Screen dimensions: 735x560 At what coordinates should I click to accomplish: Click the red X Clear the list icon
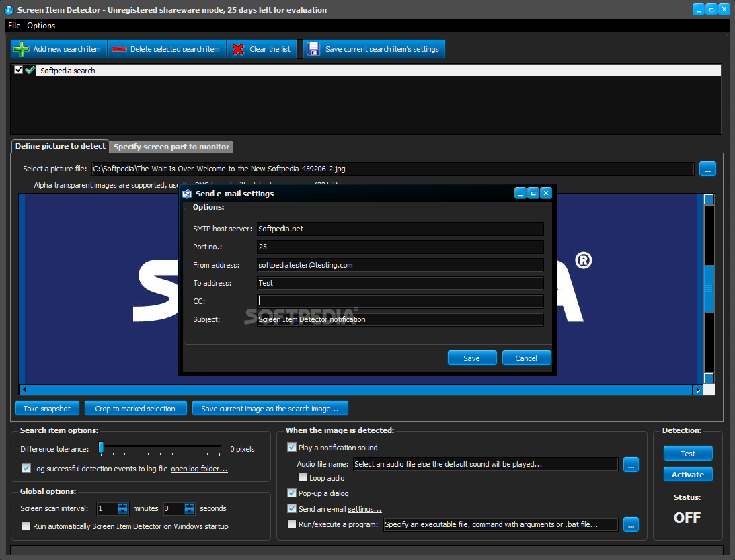click(x=238, y=49)
